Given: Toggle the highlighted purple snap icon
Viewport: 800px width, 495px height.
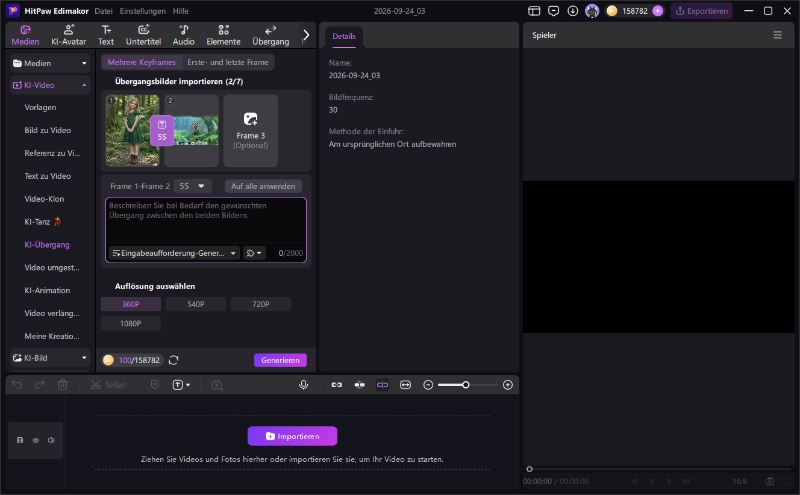Looking at the screenshot, I should [x=382, y=385].
